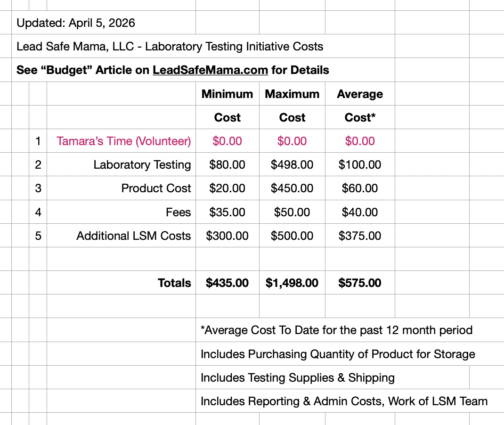Select the Product Cost row label
The image size is (504, 425).
coord(156,188)
